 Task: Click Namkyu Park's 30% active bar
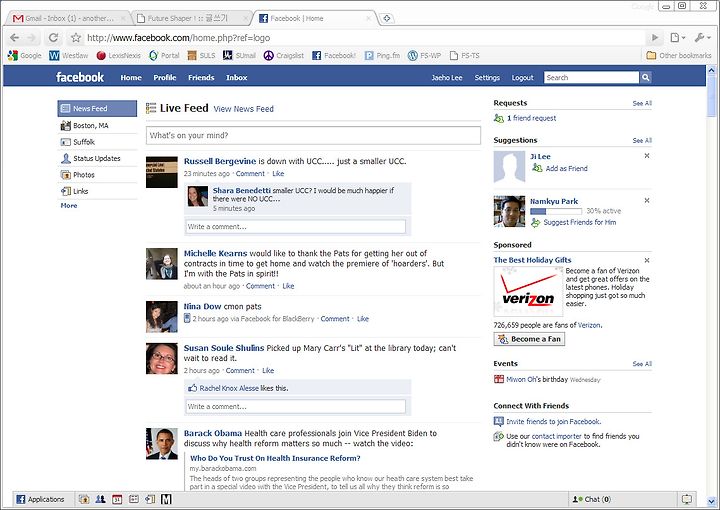[556, 211]
